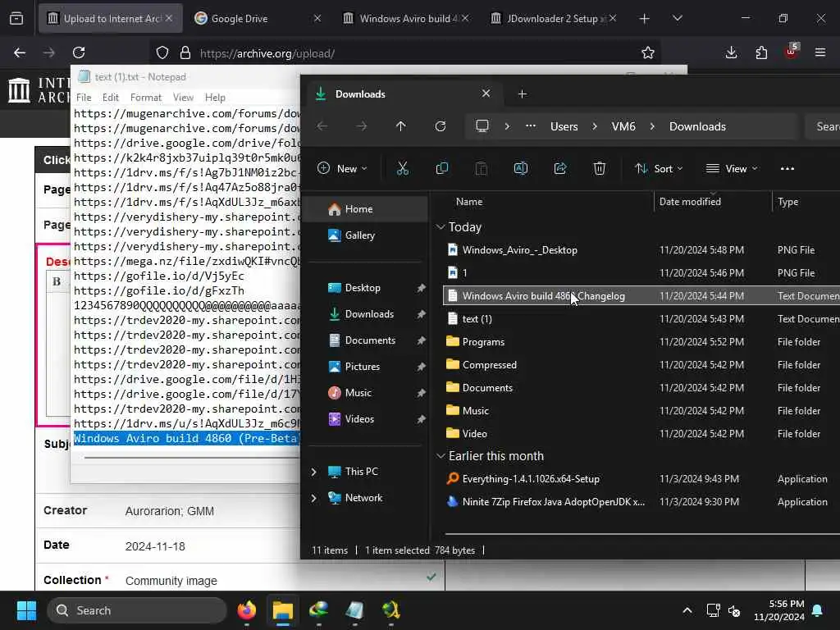The image size is (840, 630).
Task: Click the Cut scissors icon in Explorer toolbar
Action: (x=402, y=169)
